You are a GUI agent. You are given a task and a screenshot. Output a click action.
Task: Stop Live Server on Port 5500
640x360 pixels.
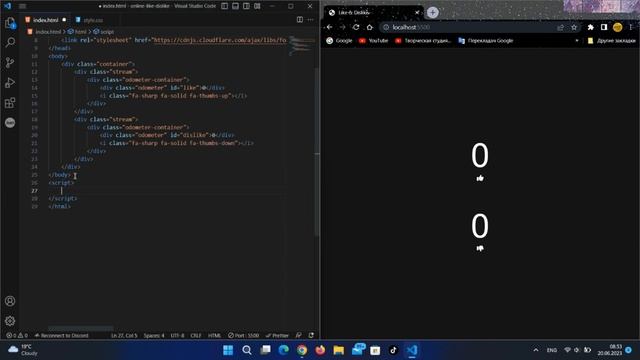pyautogui.click(x=244, y=336)
